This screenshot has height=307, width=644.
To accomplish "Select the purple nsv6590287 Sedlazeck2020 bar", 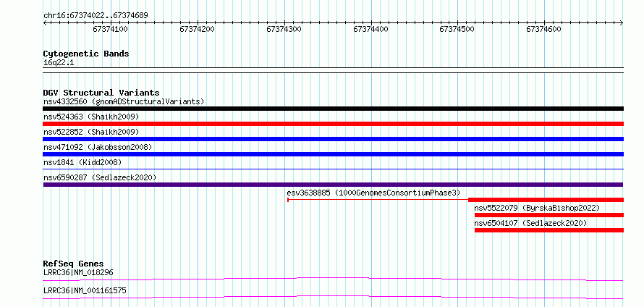I will pyautogui.click(x=333, y=185).
